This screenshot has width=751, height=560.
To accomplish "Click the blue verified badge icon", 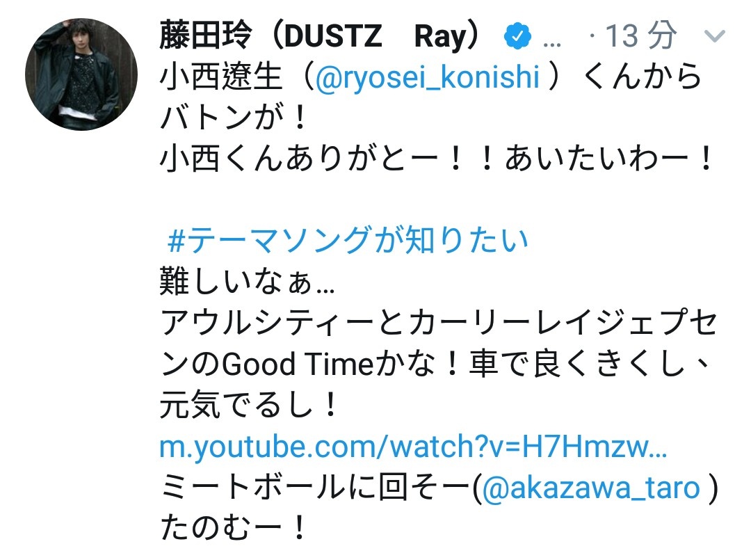I will click(x=517, y=36).
